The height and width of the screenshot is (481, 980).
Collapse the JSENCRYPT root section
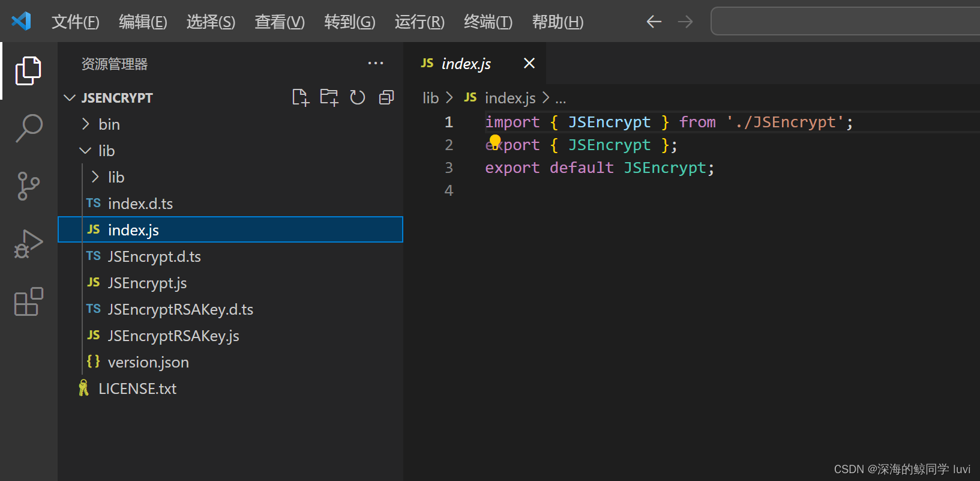pos(117,98)
